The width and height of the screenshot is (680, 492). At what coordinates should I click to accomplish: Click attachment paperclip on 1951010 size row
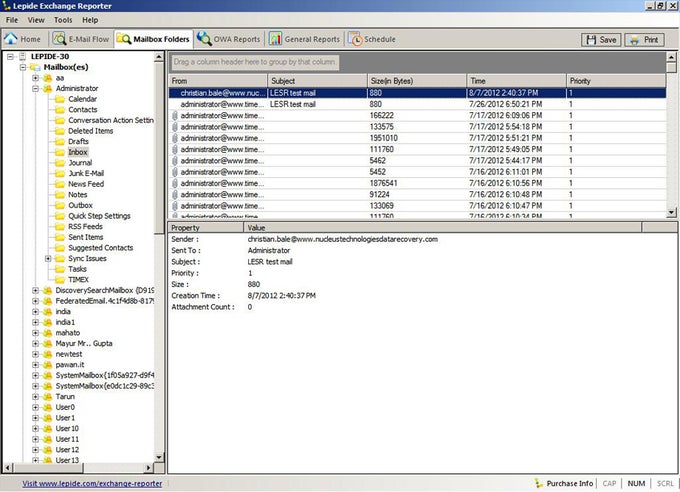tap(175, 138)
